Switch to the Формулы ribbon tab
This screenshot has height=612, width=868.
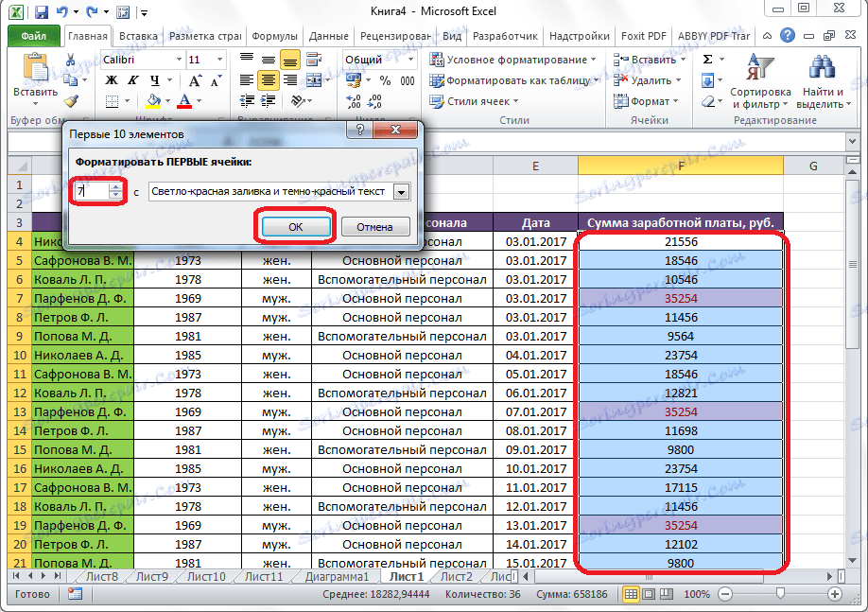tap(275, 37)
